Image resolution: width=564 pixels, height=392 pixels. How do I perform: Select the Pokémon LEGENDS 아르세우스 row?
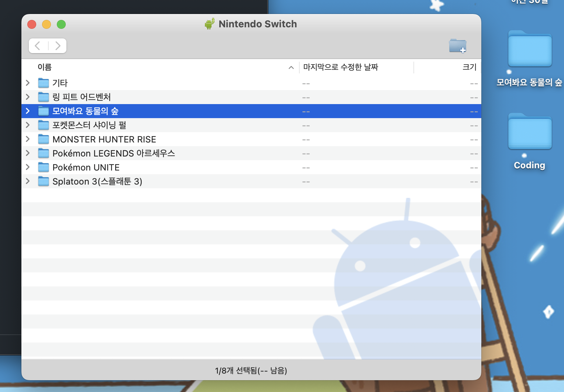click(x=251, y=153)
